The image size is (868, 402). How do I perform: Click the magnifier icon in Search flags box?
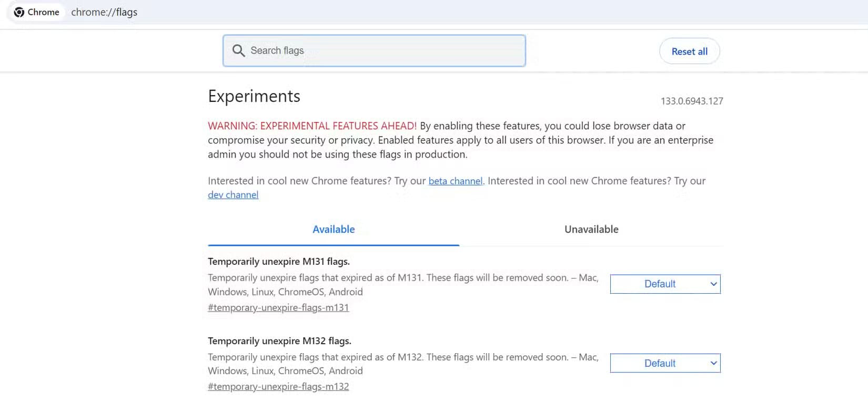[238, 50]
